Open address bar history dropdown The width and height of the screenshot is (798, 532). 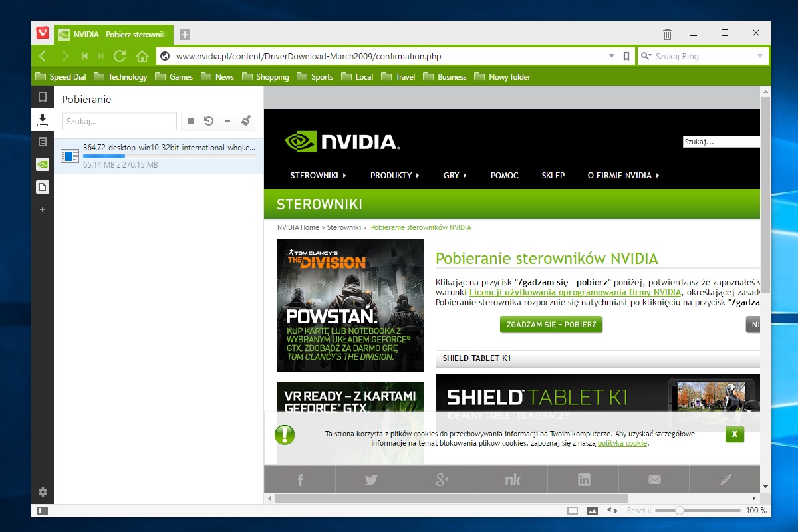click(x=612, y=56)
